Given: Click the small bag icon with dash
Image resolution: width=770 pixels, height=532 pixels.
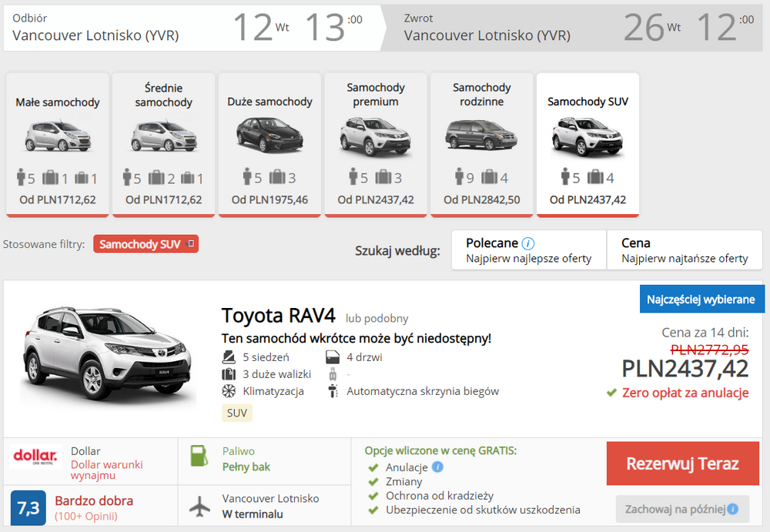Looking at the screenshot, I should [333, 375].
